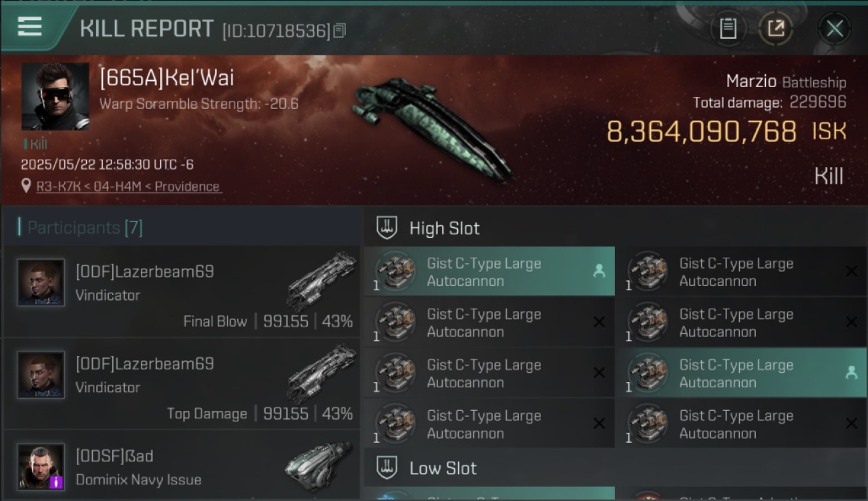868x501 pixels.
Task: Open the clipboard report icon
Action: click(x=727, y=29)
